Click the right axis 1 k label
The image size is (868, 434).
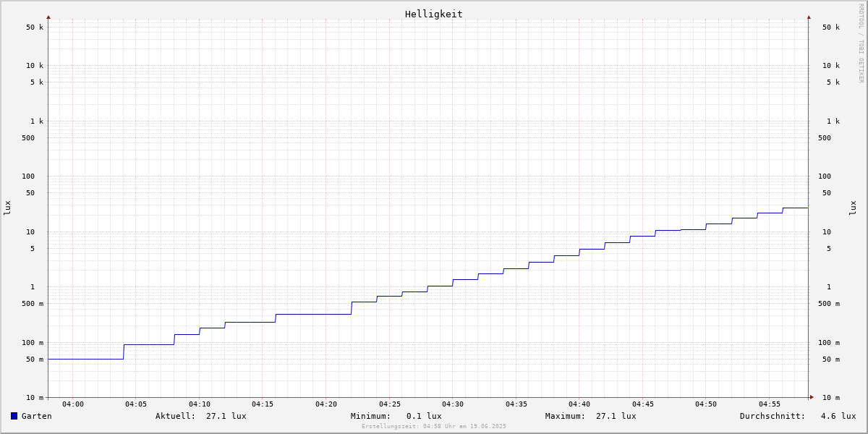click(833, 122)
